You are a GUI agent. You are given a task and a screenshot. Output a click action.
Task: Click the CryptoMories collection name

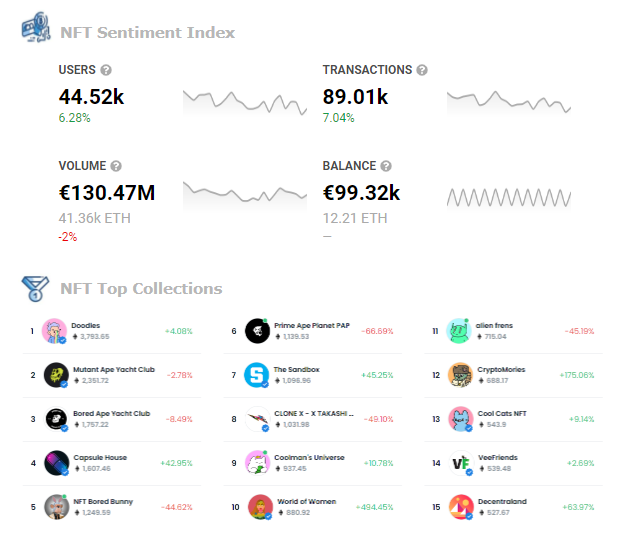point(501,369)
